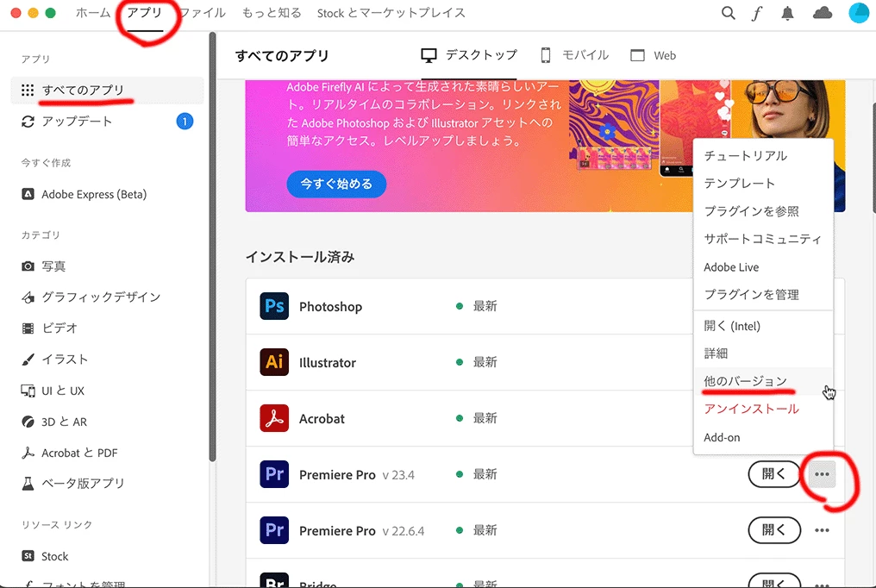Click the Photoshop Ps app icon

click(x=274, y=306)
